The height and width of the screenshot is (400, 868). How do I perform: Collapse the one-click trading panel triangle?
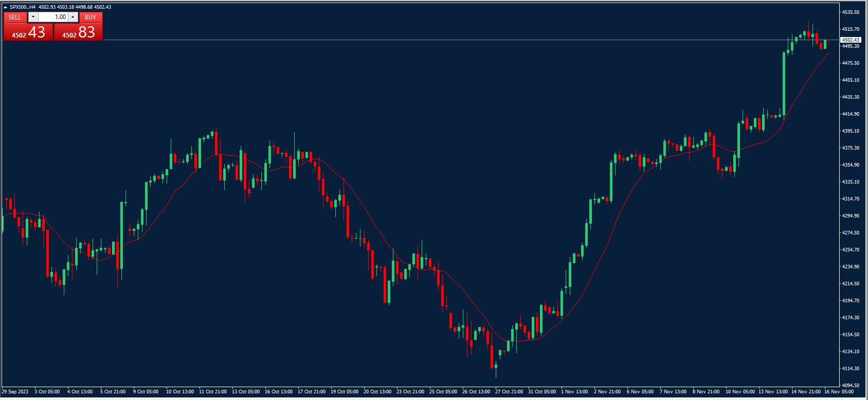click(x=5, y=7)
